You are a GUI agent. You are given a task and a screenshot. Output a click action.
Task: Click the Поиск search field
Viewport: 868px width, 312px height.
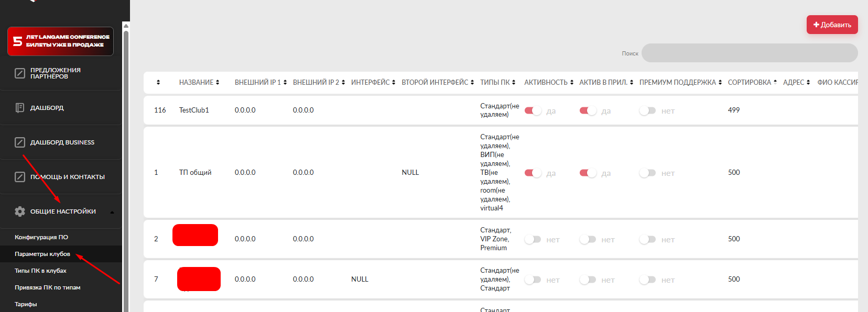coord(749,53)
